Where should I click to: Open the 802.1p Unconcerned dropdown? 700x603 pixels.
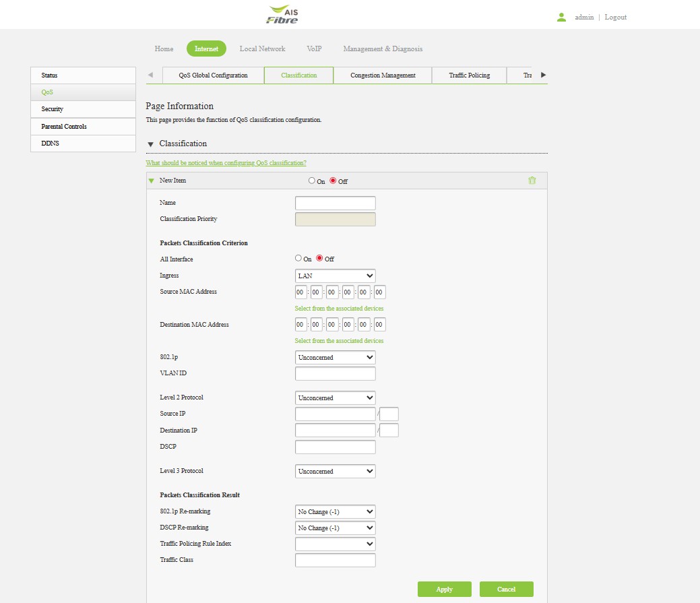pos(336,357)
